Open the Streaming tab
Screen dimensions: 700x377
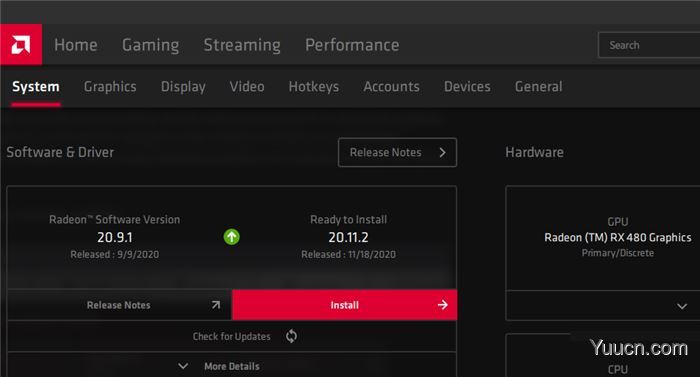pyautogui.click(x=242, y=45)
